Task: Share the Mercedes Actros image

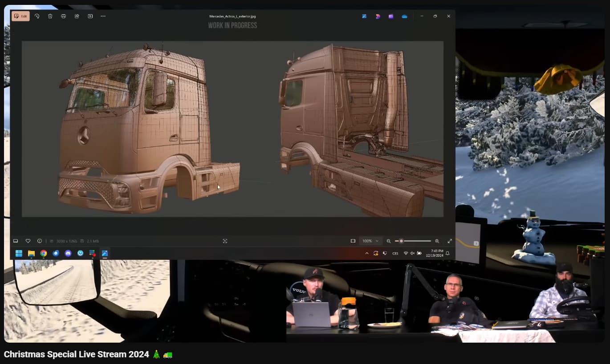Action: coord(77,16)
